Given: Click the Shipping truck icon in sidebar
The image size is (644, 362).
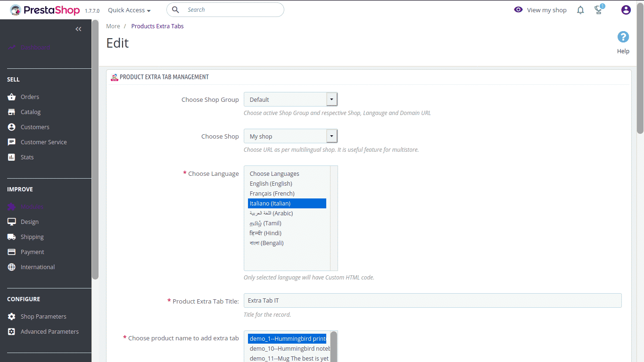Looking at the screenshot, I should [x=12, y=237].
